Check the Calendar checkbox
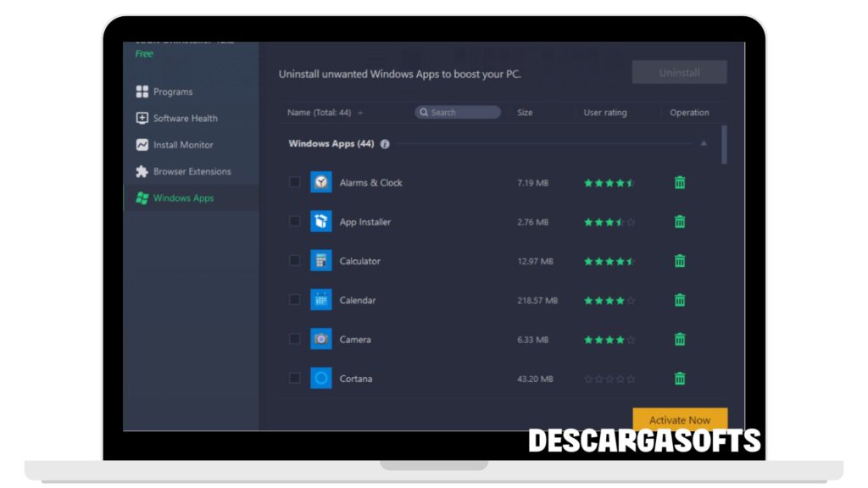The image size is (868, 488). (294, 300)
